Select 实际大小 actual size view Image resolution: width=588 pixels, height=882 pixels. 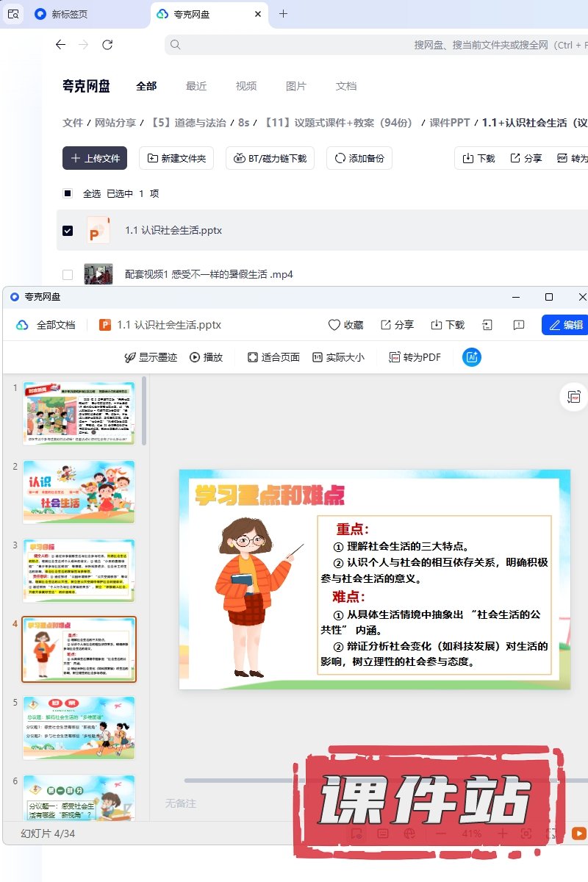[338, 357]
